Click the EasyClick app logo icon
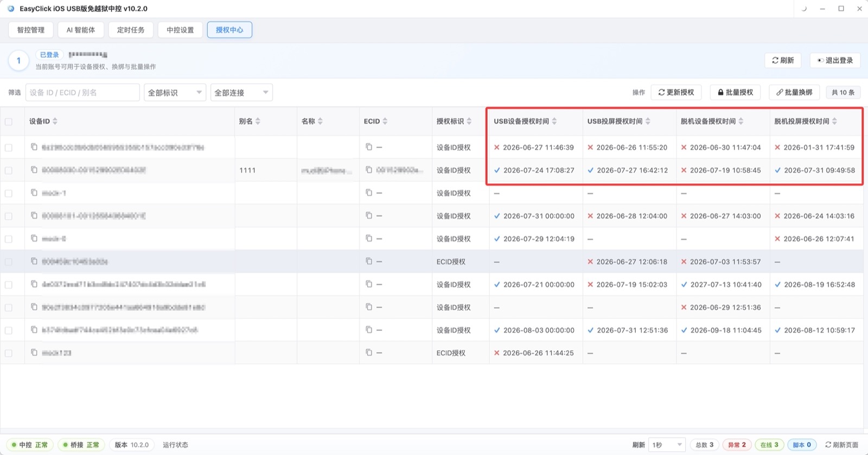This screenshot has width=868, height=455. (11, 9)
